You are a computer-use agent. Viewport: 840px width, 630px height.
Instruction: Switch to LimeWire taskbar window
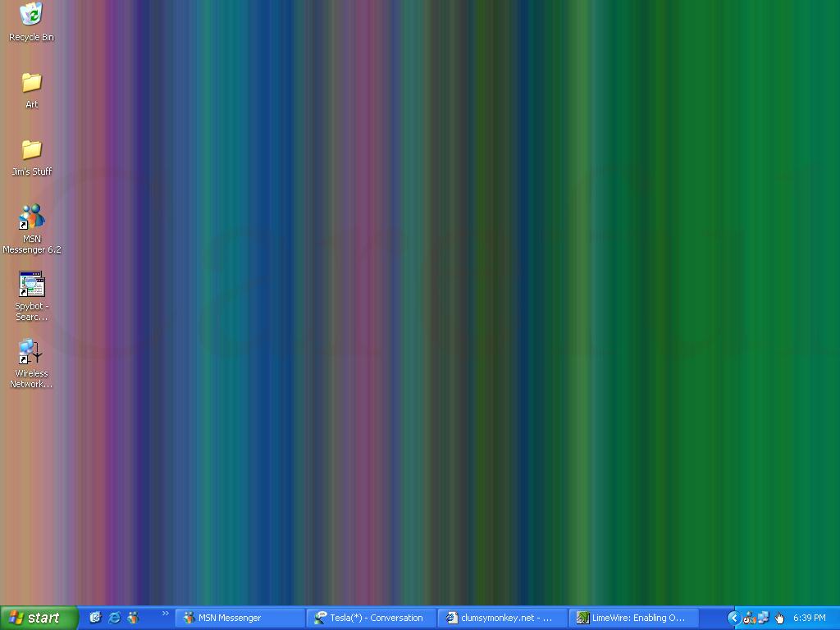tap(633, 618)
